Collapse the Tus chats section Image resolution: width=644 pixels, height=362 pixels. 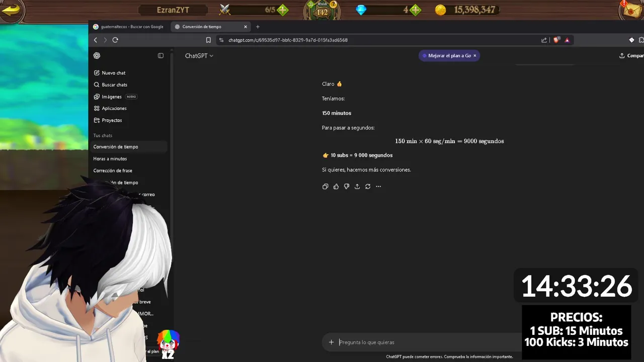[103, 135]
